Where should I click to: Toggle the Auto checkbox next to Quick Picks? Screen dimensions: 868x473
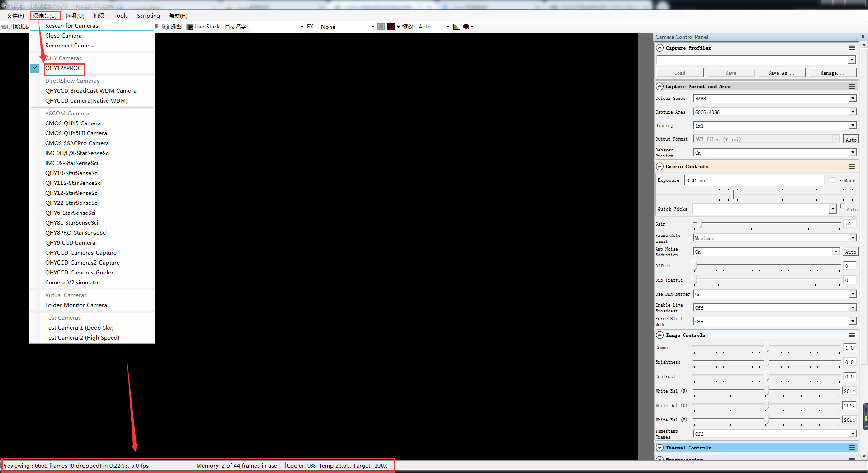(x=843, y=206)
